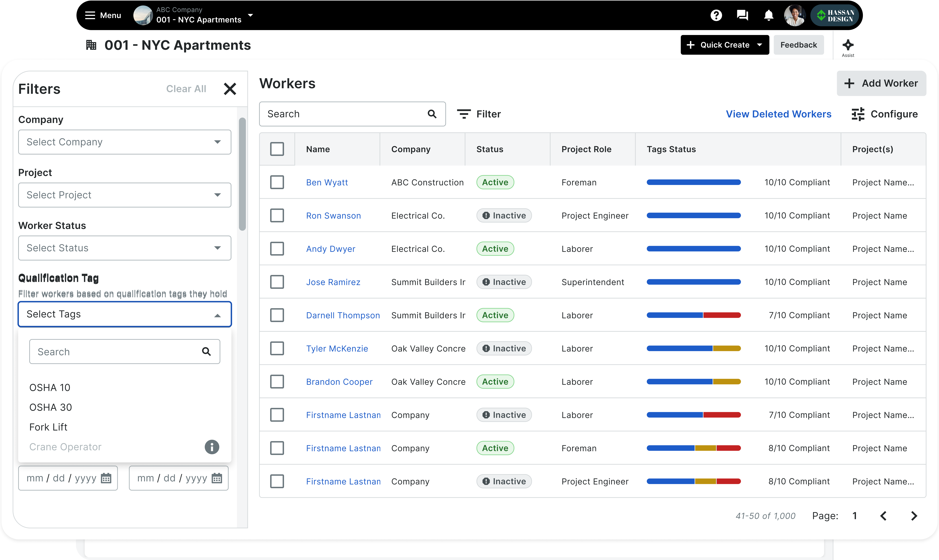Check the Darnell Thompson row checkbox
Viewport: 939px width, 560px height.
coord(277,315)
